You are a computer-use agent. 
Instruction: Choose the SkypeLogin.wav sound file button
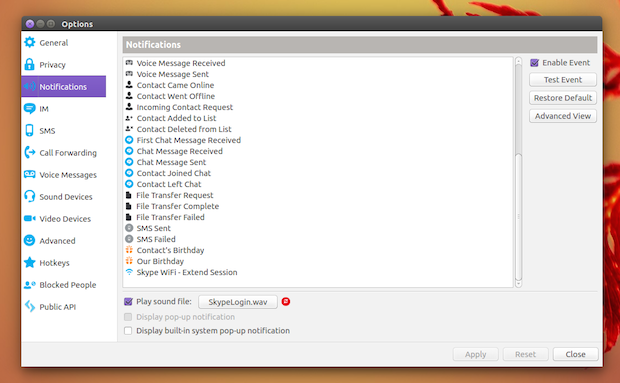coord(238,302)
